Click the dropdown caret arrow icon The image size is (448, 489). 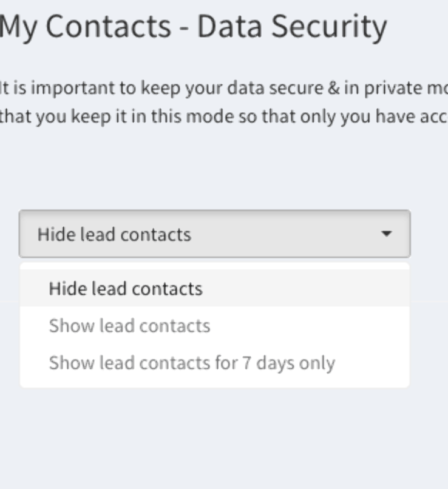coord(387,234)
